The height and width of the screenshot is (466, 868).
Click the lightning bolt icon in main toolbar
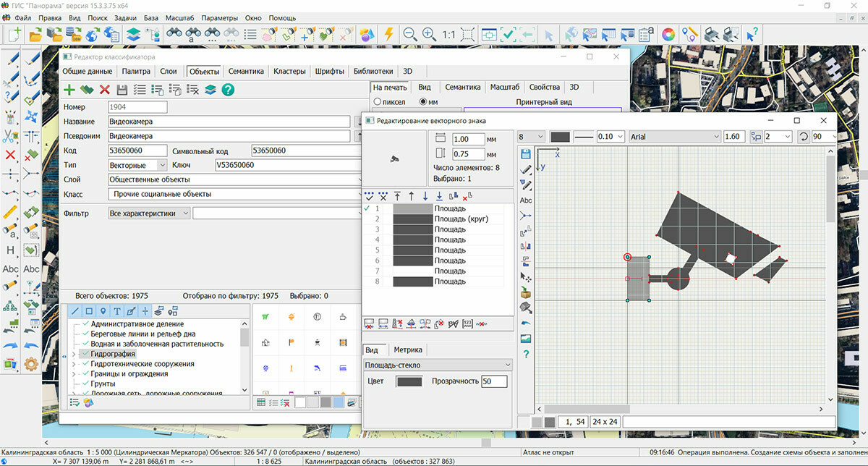coord(388,34)
